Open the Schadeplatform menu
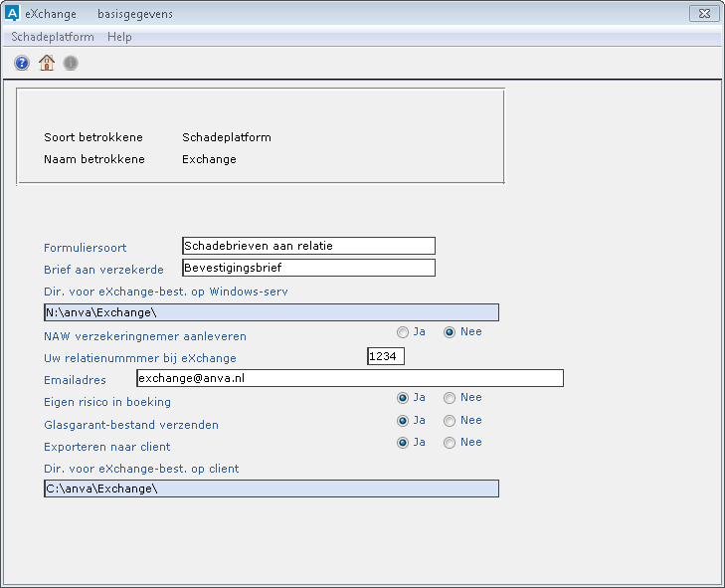Viewport: 725px width, 588px height. (53, 37)
